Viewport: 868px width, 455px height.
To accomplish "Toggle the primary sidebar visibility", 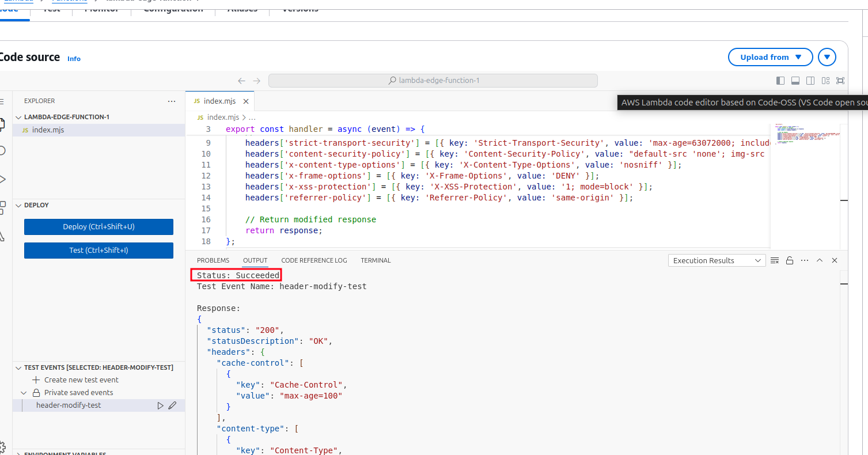I will click(780, 81).
